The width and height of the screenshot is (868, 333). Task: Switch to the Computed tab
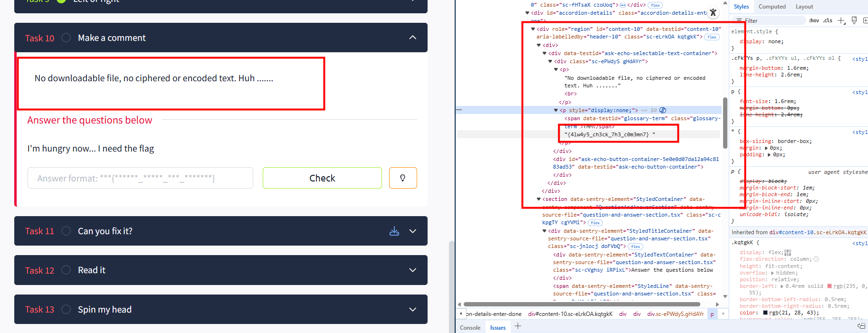click(772, 7)
